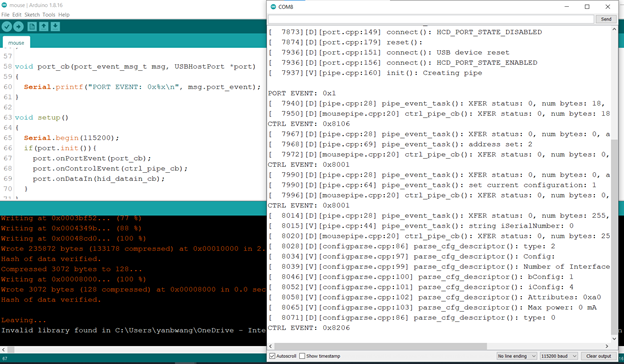Viewport: 624px width, 364px height.
Task: Click the 'connect(): USB device reset' log line
Action: [388, 53]
